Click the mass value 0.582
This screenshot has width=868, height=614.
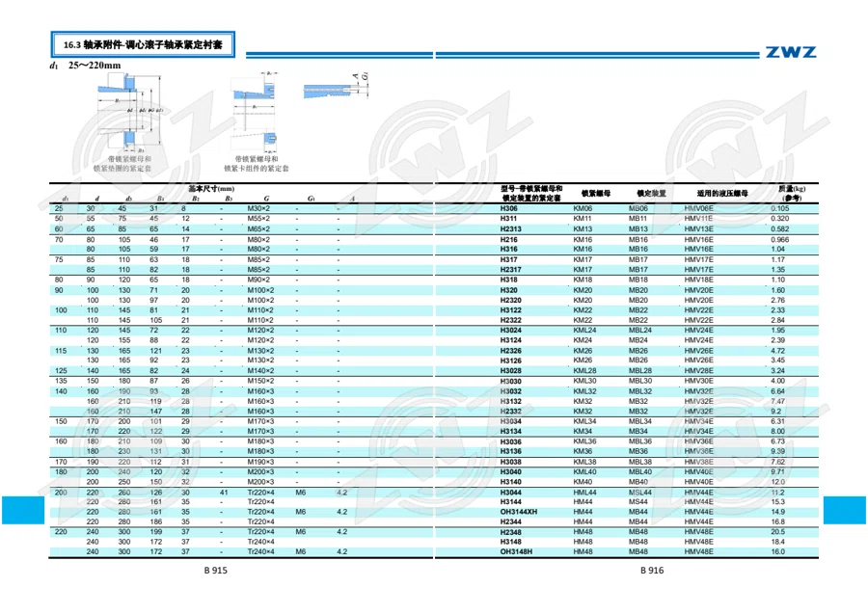click(x=780, y=229)
